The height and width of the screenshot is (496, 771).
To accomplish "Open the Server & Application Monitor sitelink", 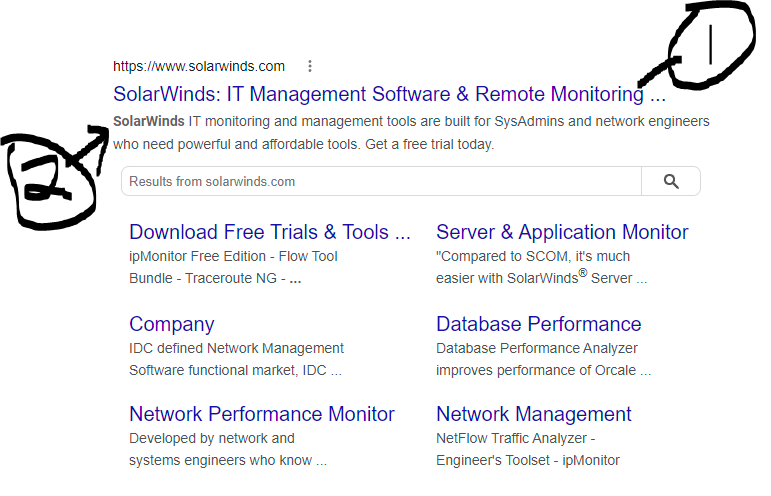I will [562, 232].
